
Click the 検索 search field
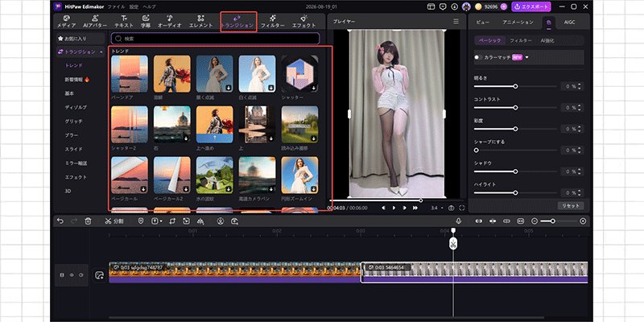[215, 39]
